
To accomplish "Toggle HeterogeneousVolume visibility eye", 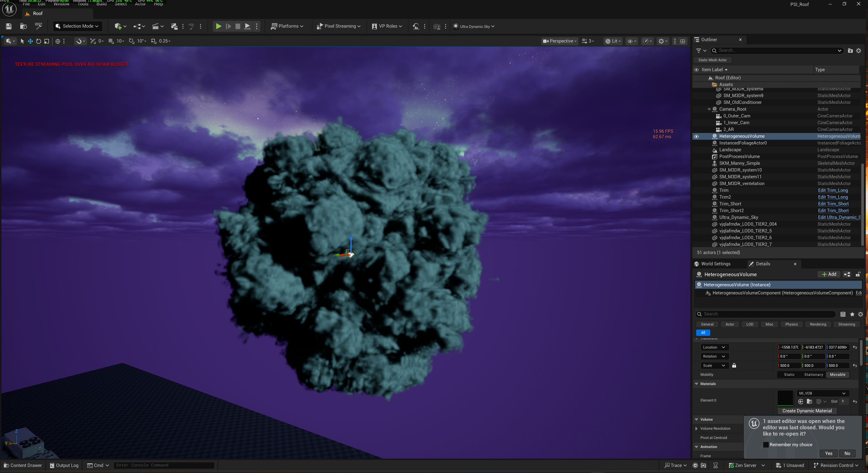I will pos(696,136).
